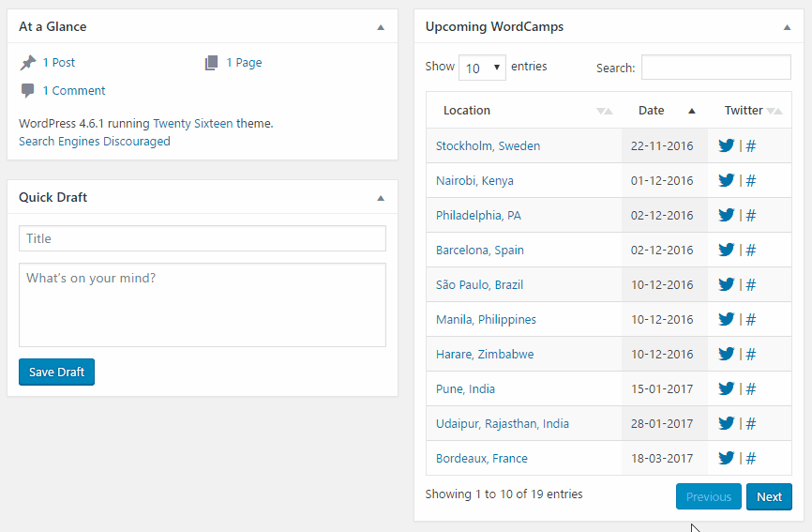Open Philadelphia, PA WordCamp link
Screen dimensions: 812x532
coord(478,216)
